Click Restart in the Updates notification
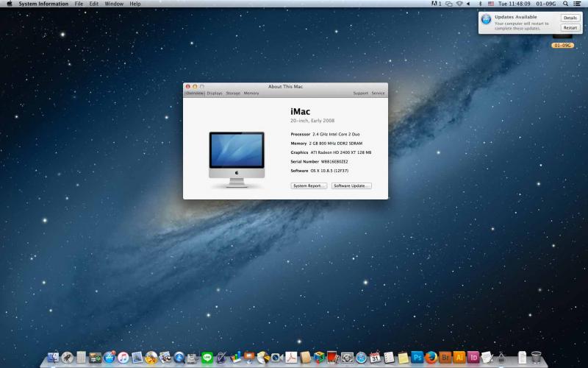Image resolution: width=588 pixels, height=368 pixels. coord(570,28)
